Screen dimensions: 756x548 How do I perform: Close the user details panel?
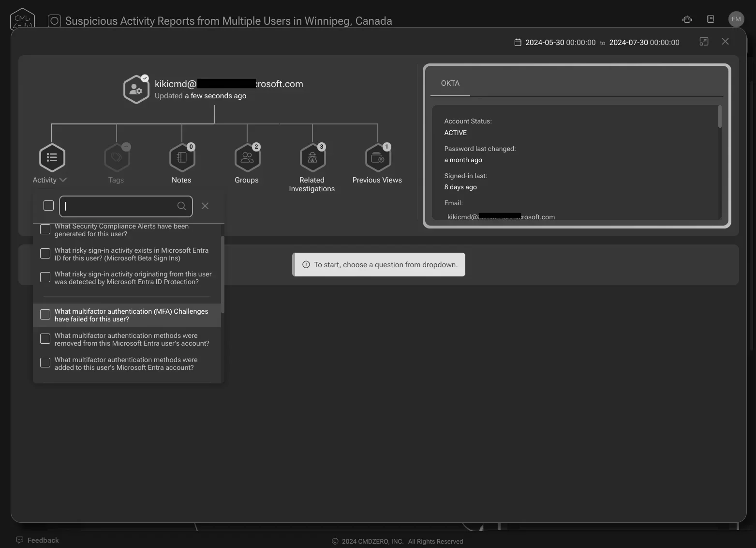(x=725, y=42)
